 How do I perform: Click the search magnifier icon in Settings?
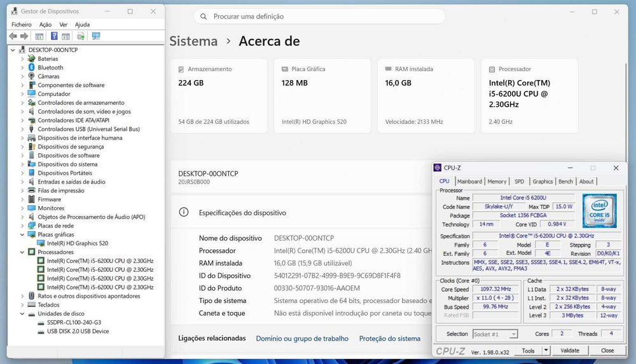click(x=204, y=17)
